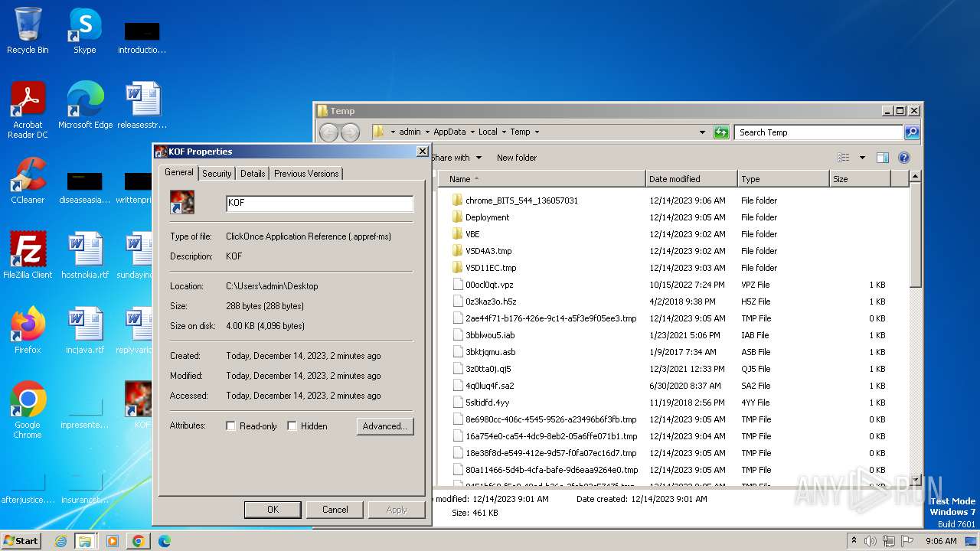The height and width of the screenshot is (551, 980).
Task: Enable the Hidden attribute checkbox
Action: tap(292, 426)
